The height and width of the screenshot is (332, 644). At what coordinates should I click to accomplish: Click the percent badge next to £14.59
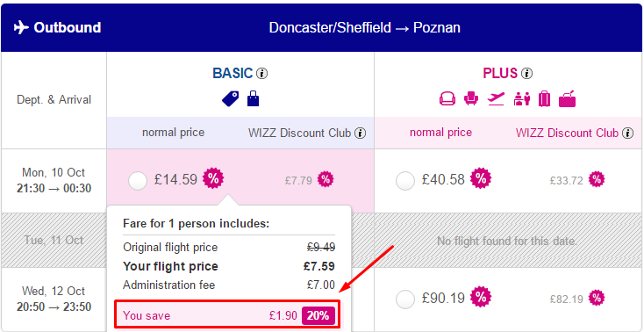213,178
